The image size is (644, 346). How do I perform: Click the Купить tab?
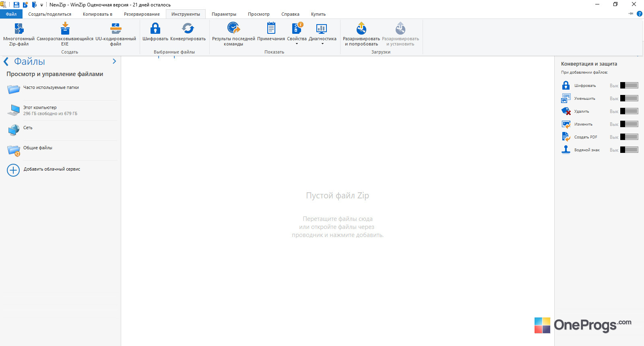[x=318, y=14]
